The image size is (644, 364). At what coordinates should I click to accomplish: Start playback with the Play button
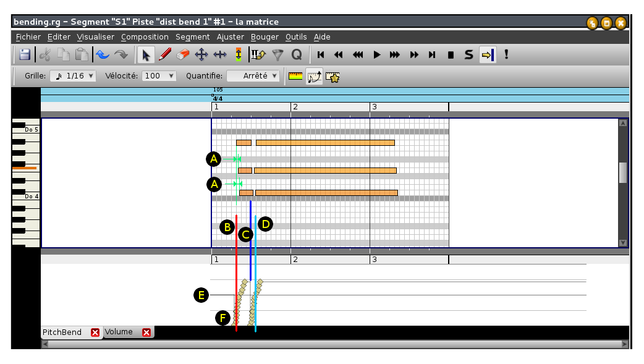tap(376, 54)
